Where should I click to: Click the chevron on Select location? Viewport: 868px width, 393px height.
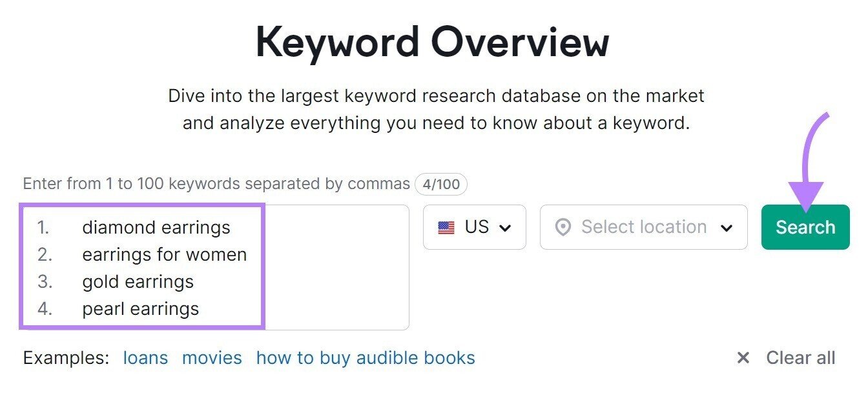click(x=728, y=227)
